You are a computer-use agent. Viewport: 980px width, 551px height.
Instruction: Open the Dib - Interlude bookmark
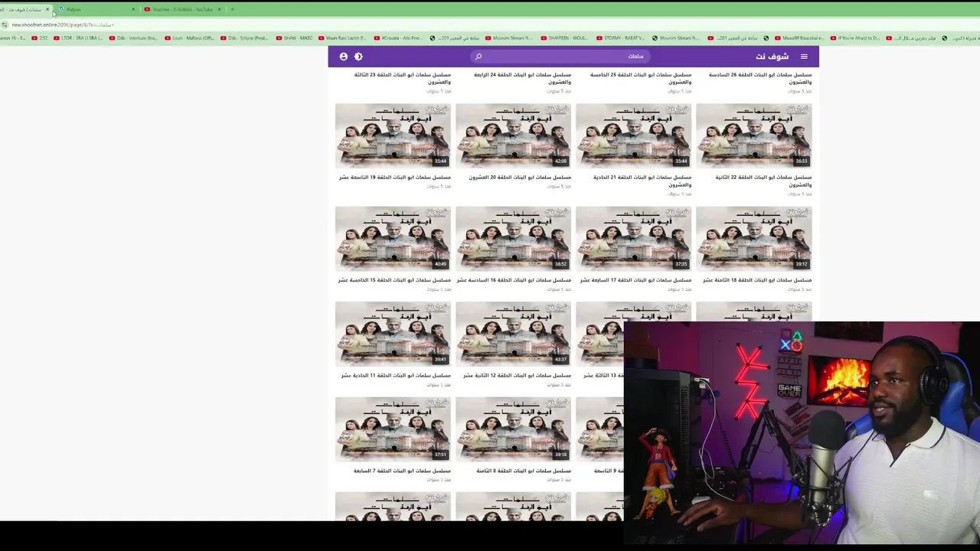[x=134, y=38]
